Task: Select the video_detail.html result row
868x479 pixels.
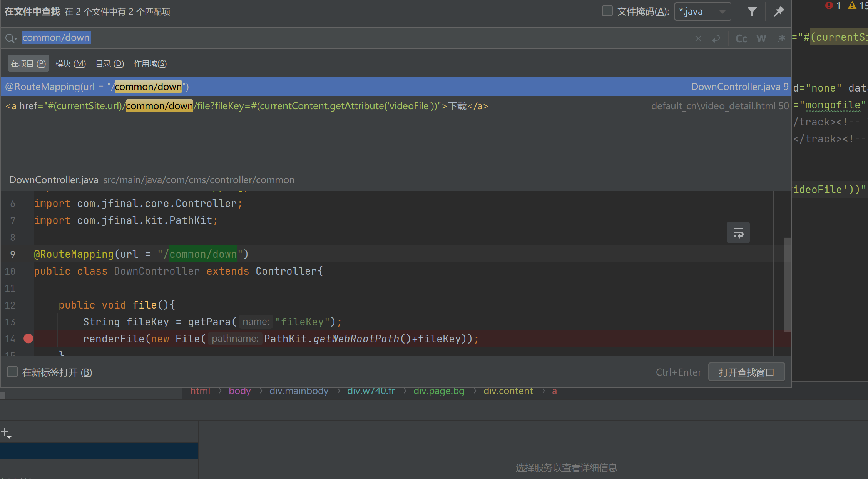Action: pos(396,106)
